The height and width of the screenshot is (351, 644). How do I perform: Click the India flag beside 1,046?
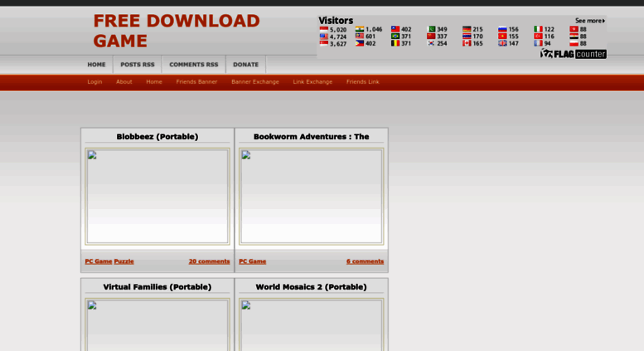click(360, 29)
